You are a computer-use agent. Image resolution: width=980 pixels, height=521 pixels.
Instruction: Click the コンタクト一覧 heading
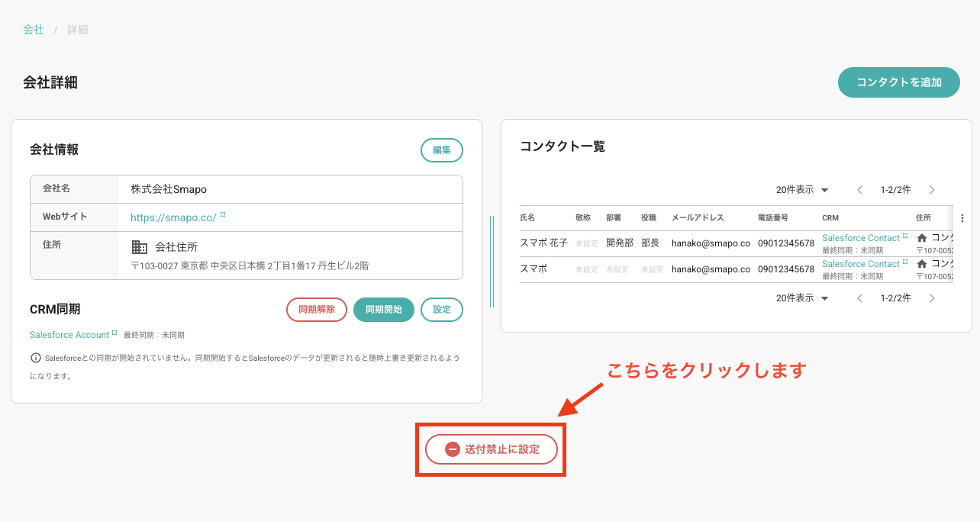pyautogui.click(x=563, y=146)
